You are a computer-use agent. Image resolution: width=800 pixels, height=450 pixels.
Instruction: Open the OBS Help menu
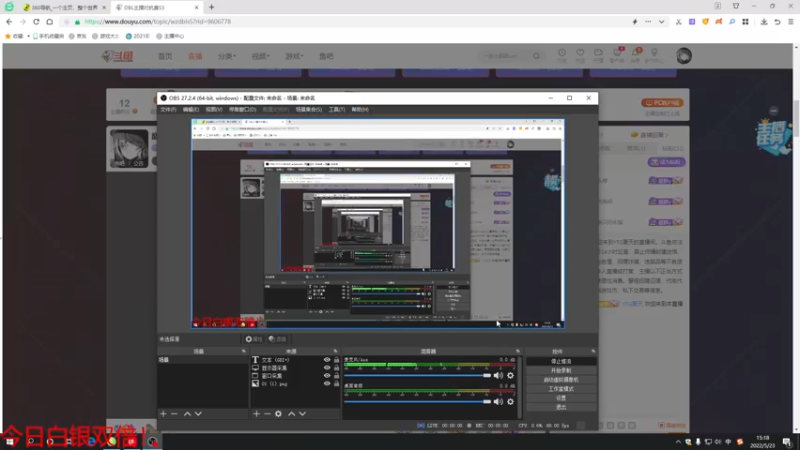point(360,110)
